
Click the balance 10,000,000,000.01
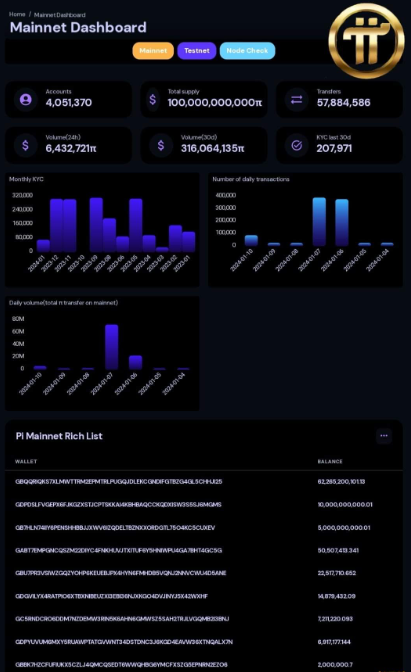pyautogui.click(x=345, y=504)
